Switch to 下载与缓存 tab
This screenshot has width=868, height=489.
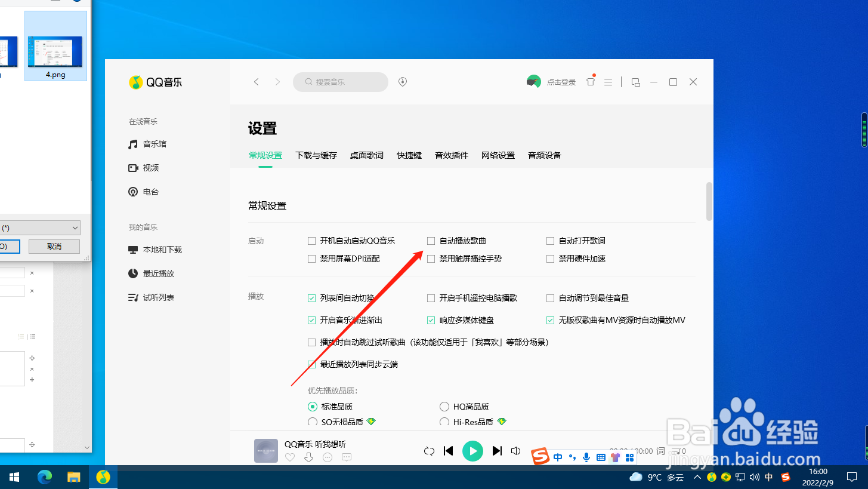click(x=316, y=155)
